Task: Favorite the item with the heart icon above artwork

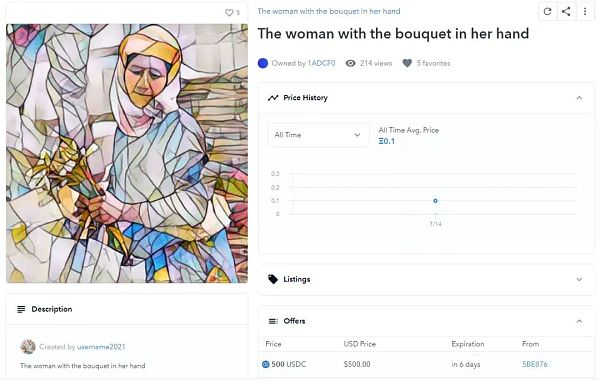Action: pos(229,13)
